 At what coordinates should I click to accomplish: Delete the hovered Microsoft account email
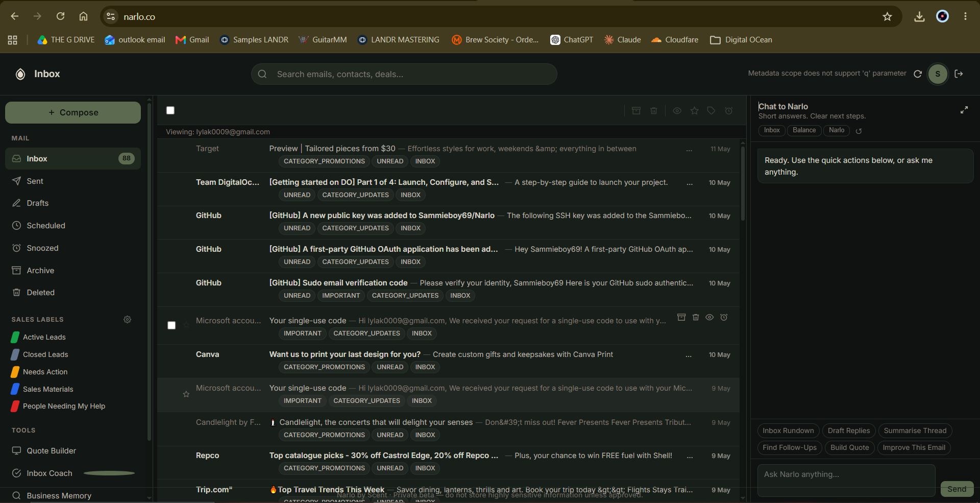point(695,317)
